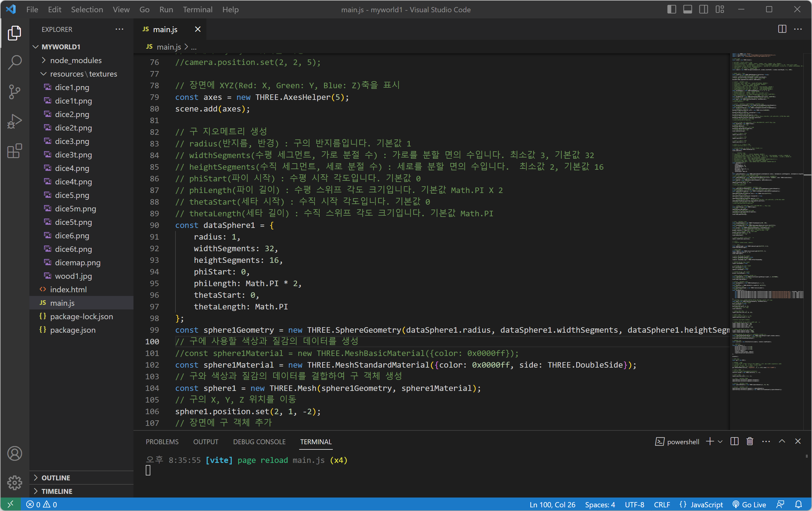Open the Run and Debug view

point(14,121)
